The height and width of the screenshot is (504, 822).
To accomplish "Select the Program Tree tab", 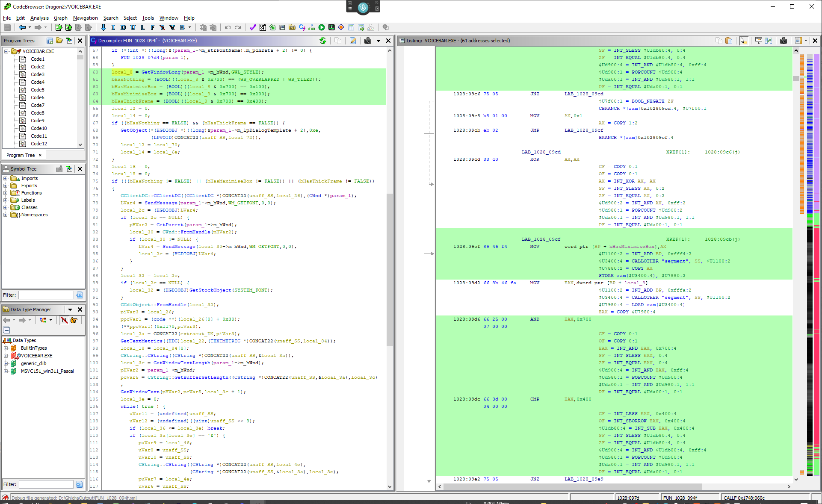I will coord(21,155).
